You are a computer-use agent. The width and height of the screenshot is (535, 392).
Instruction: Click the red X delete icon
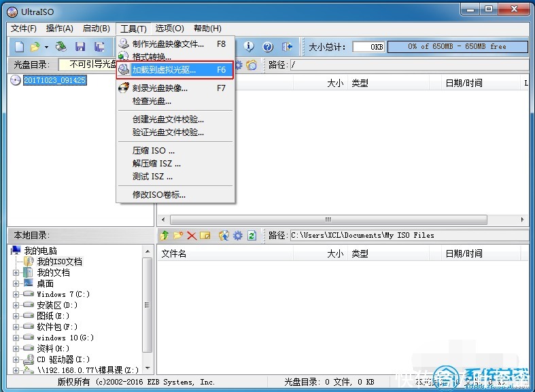[x=192, y=236]
